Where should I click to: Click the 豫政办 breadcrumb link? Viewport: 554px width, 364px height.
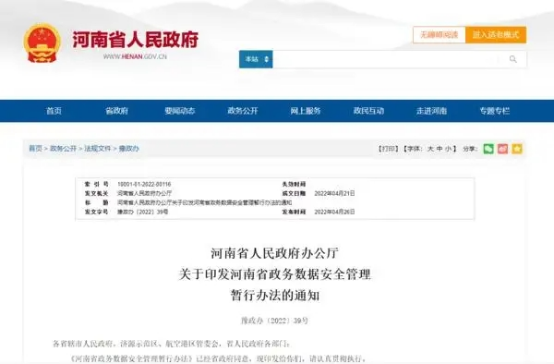click(x=129, y=148)
